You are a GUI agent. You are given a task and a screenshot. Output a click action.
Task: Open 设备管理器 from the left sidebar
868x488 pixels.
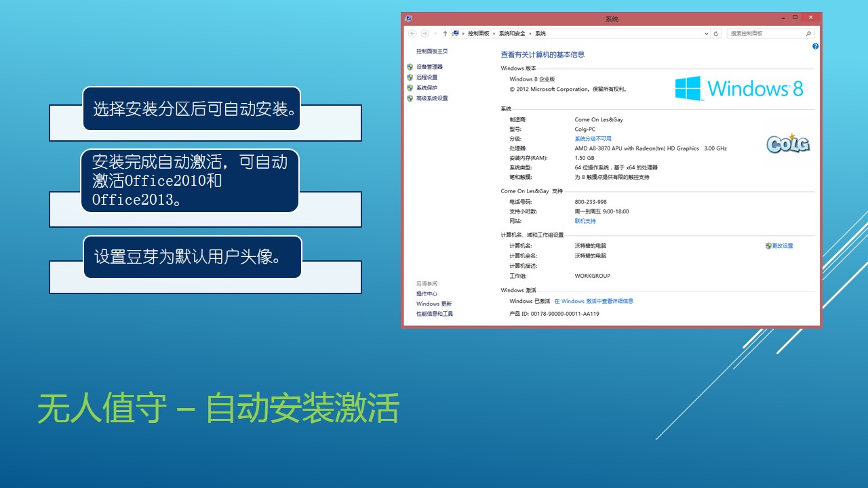429,67
